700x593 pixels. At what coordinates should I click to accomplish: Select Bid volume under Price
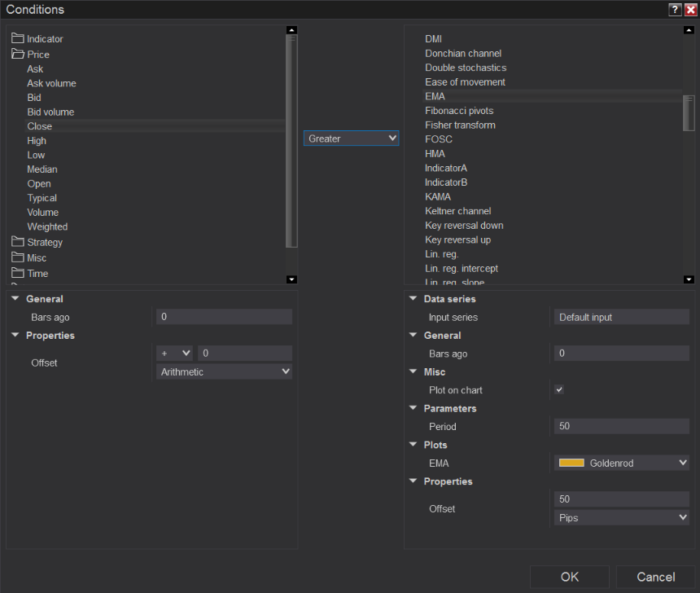(50, 112)
